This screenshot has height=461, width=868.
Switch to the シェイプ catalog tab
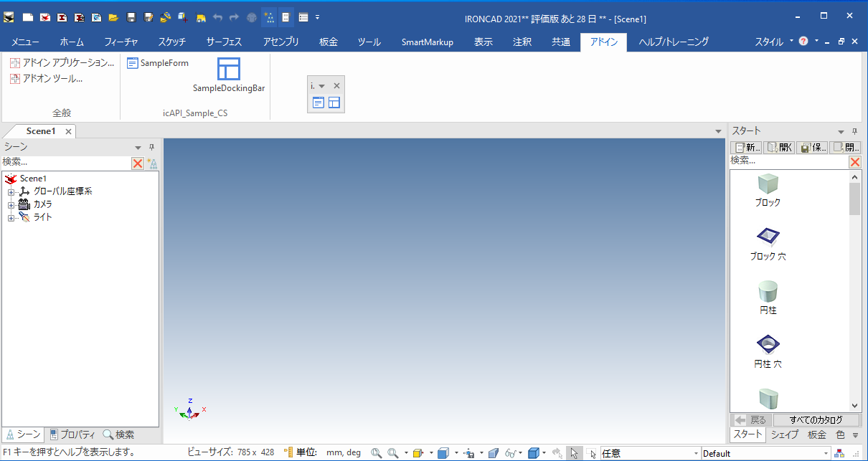784,434
